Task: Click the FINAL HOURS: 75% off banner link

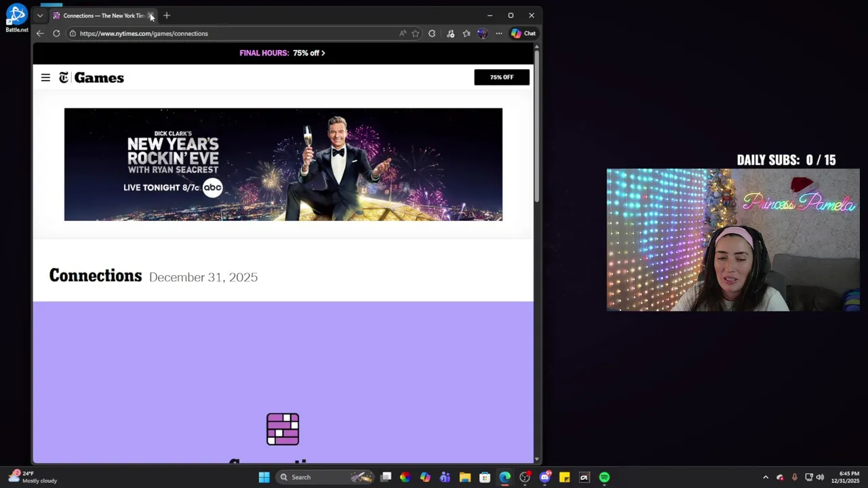Action: point(282,53)
